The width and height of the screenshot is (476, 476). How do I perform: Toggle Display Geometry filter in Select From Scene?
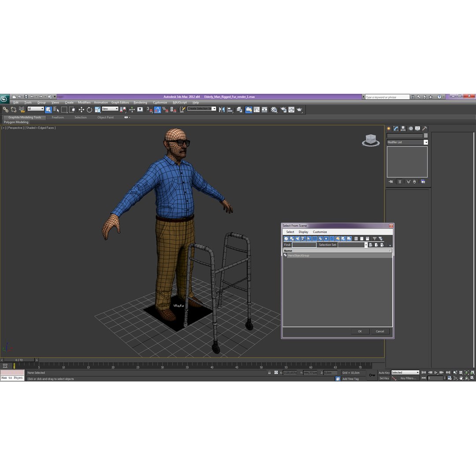click(286, 238)
